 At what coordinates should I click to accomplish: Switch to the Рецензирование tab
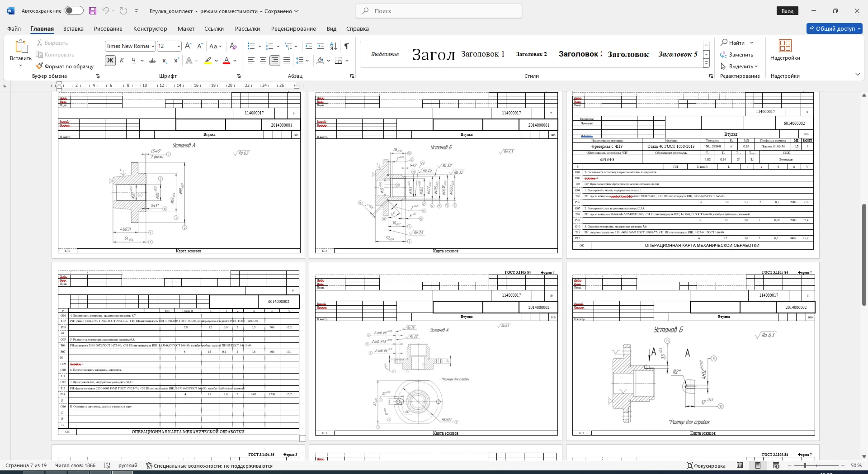[x=293, y=28]
